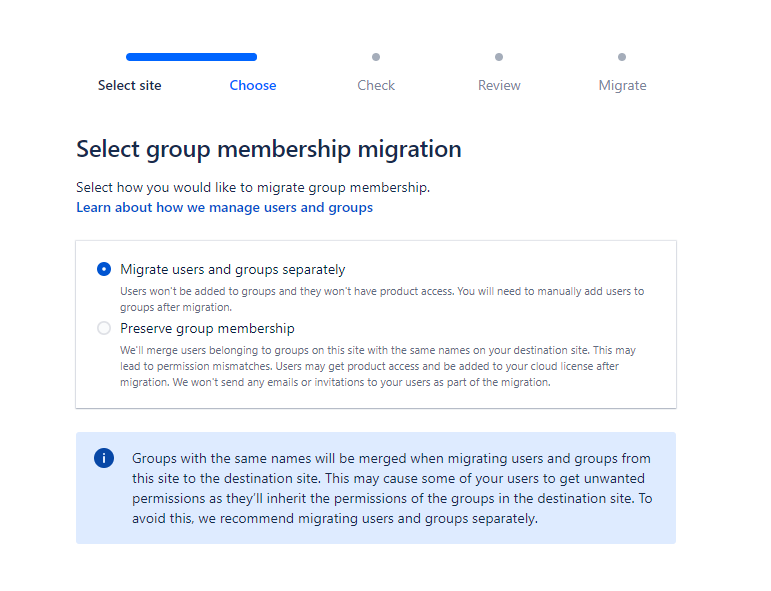771x591 pixels.
Task: Click the info icon in the blue banner
Action: tap(104, 458)
